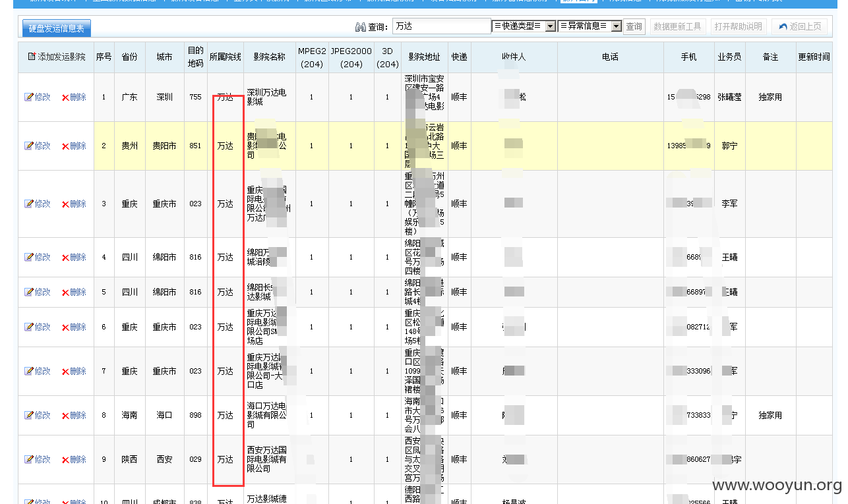The width and height of the screenshot is (848, 504).
Task: Click the 所属院线 column header
Action: click(225, 57)
